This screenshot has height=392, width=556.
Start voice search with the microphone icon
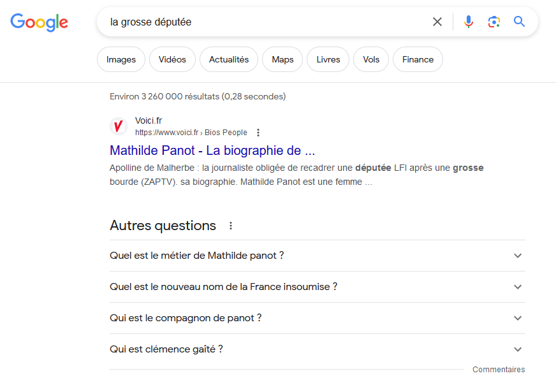[469, 22]
